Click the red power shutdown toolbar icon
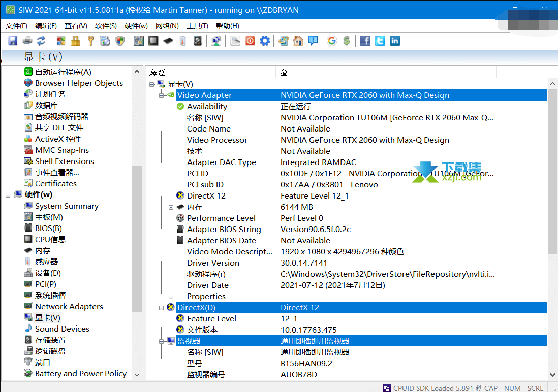The height and width of the screenshot is (392, 558). point(250,41)
